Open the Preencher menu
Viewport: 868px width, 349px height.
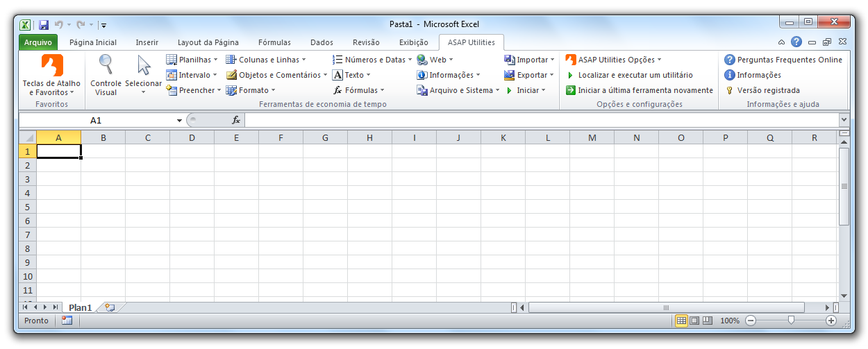coord(194,90)
